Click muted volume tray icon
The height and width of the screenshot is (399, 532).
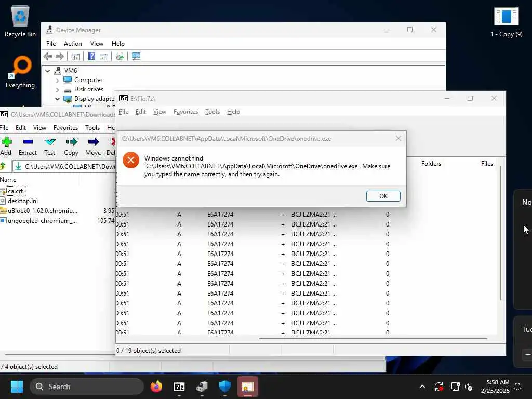click(x=469, y=387)
